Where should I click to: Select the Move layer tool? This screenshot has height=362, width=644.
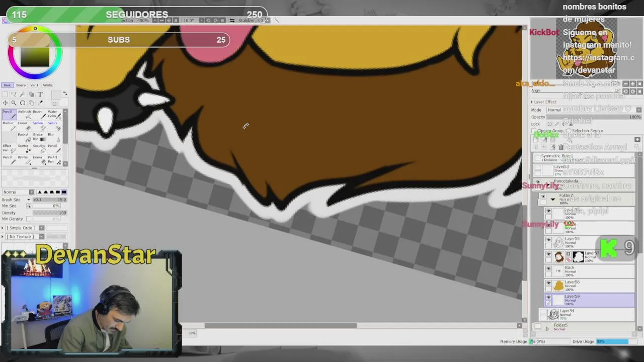pyautogui.click(x=5, y=103)
